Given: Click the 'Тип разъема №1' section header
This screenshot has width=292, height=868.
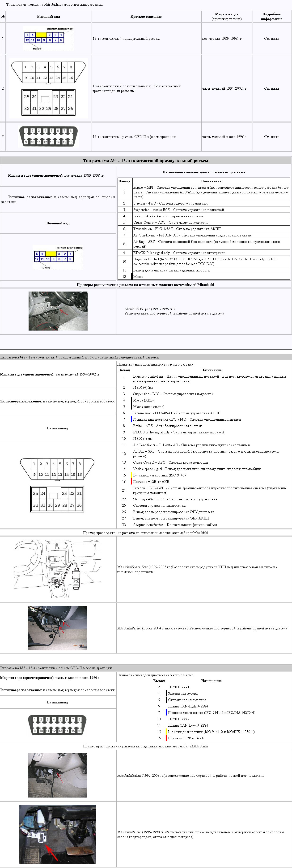Looking at the screenshot, I should pos(145,161).
